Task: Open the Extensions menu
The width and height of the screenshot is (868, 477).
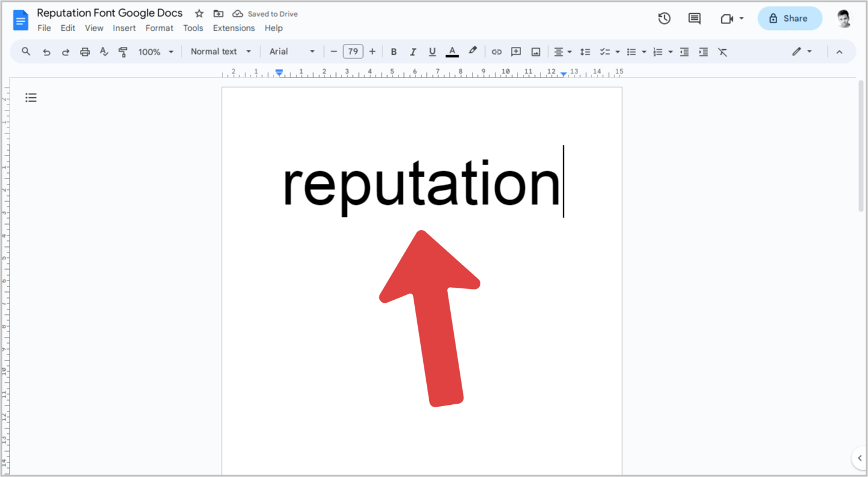Action: [x=234, y=28]
